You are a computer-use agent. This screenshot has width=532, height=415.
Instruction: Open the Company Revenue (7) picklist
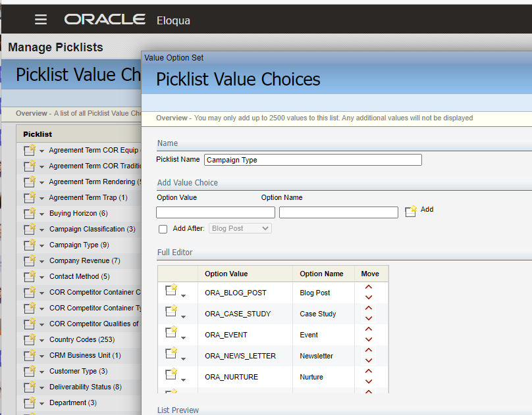[85, 260]
